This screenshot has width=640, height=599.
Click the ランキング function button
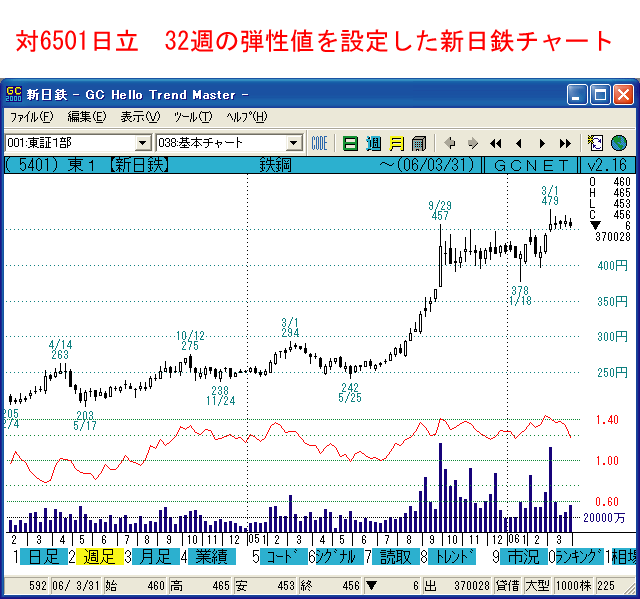click(x=580, y=557)
